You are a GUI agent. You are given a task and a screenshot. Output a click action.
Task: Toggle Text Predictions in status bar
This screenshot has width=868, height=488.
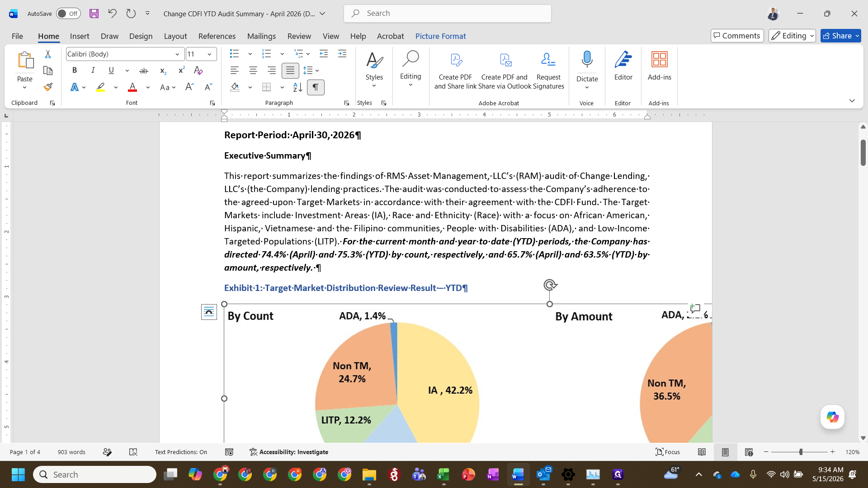pyautogui.click(x=181, y=452)
